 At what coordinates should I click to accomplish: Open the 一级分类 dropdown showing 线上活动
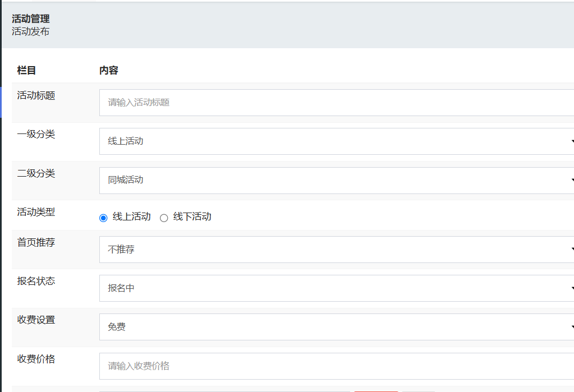coord(337,141)
